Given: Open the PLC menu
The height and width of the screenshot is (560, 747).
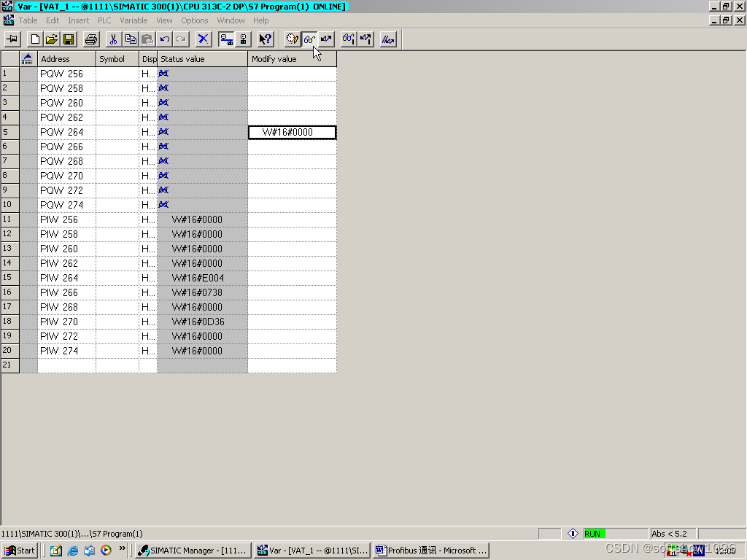Looking at the screenshot, I should coord(104,20).
